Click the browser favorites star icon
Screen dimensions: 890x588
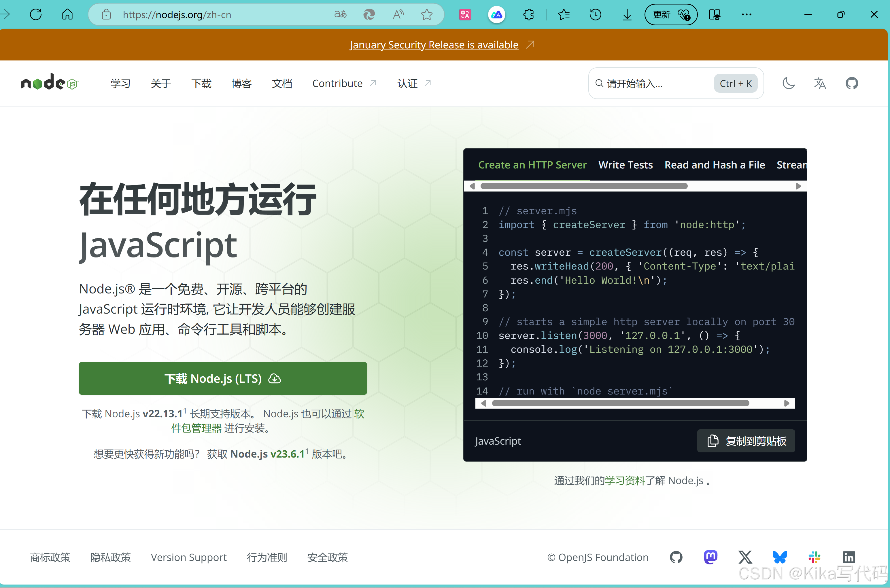coord(427,15)
